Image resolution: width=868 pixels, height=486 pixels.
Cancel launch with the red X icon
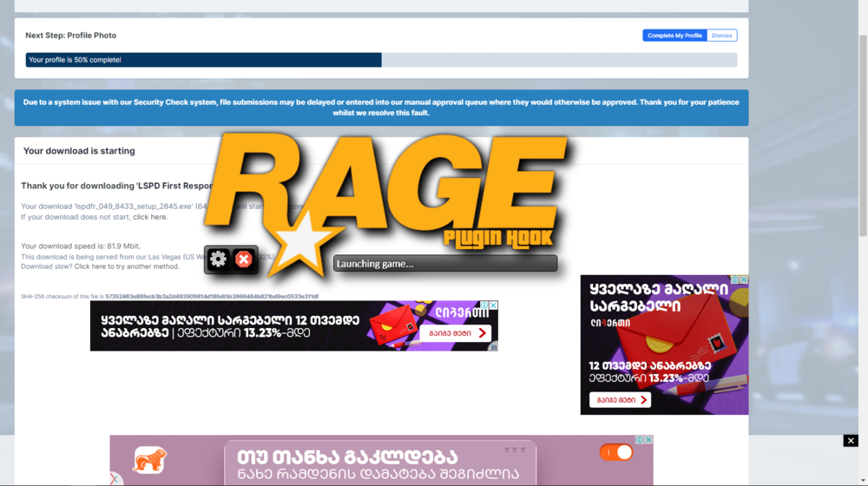pyautogui.click(x=244, y=259)
